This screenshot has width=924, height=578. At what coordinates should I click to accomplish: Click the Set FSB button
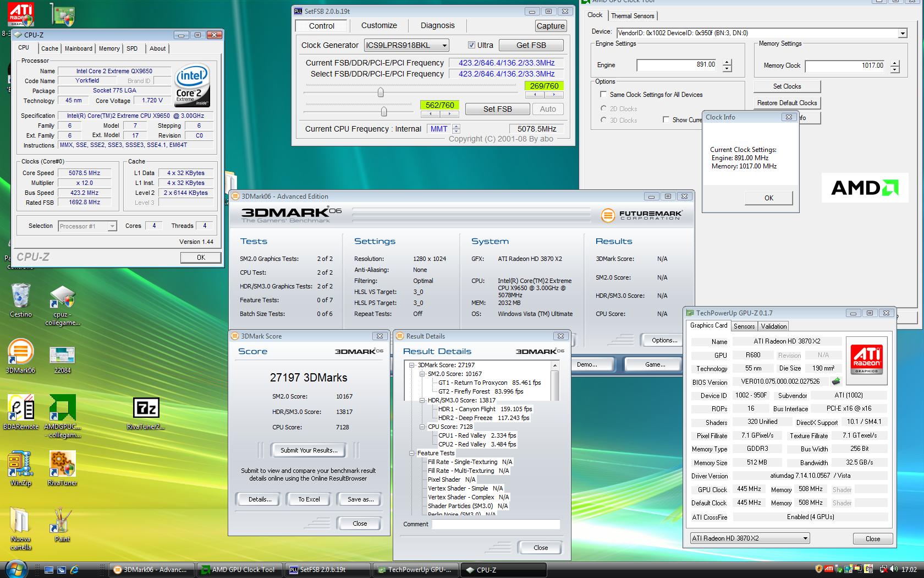tap(498, 109)
